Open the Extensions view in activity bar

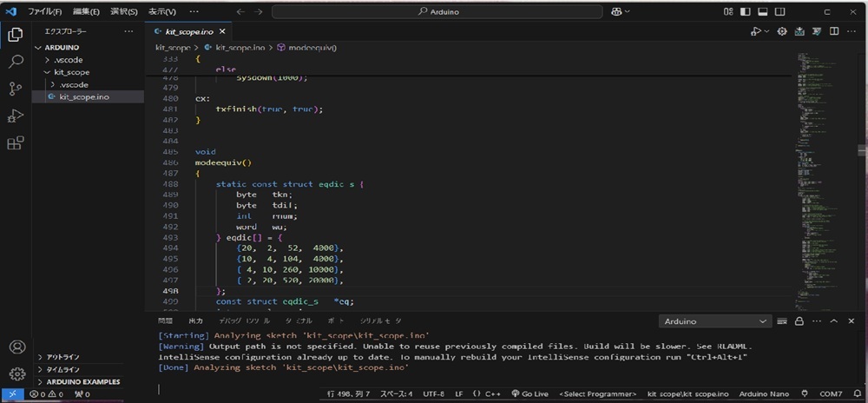16,143
